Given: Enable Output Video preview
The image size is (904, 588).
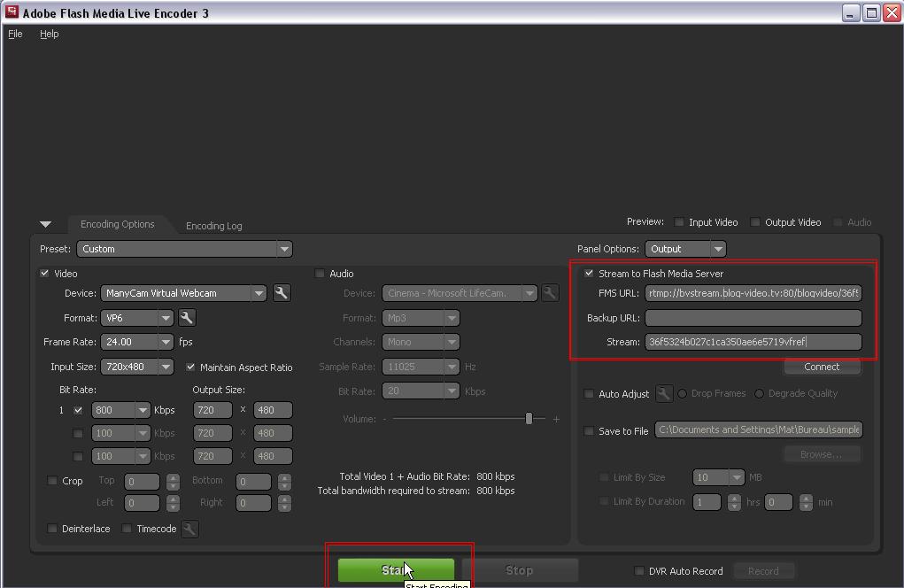Looking at the screenshot, I should click(754, 222).
